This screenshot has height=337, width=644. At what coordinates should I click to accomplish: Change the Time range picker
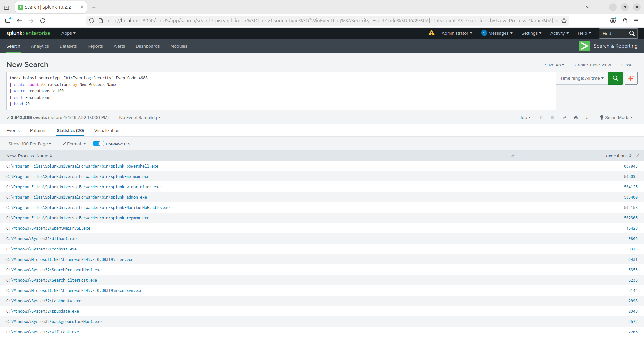pyautogui.click(x=582, y=78)
